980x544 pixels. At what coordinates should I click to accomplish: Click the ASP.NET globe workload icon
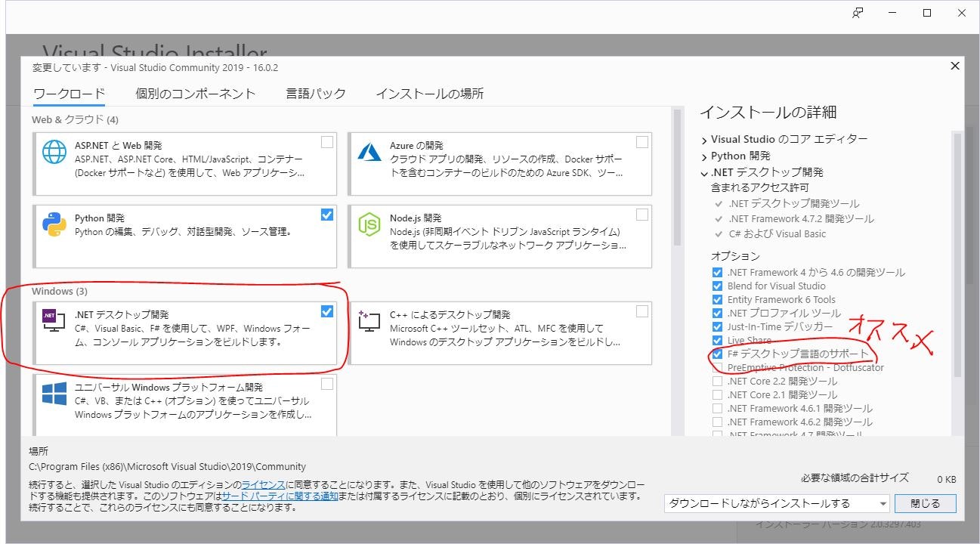pos(54,151)
